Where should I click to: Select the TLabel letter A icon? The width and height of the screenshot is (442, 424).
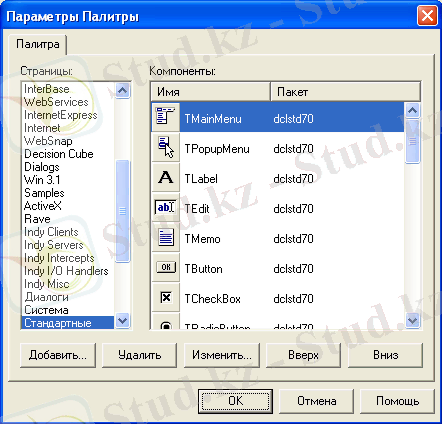pyautogui.click(x=166, y=177)
